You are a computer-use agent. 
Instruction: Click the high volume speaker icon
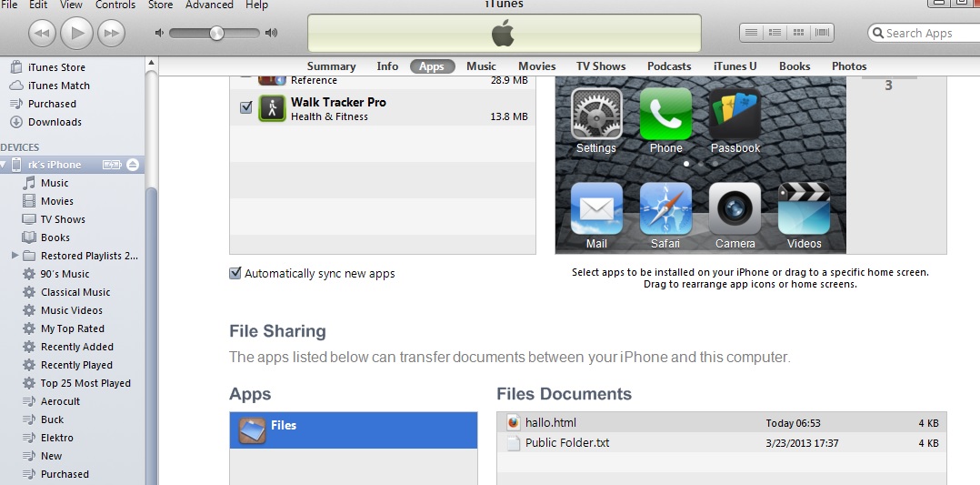[271, 33]
